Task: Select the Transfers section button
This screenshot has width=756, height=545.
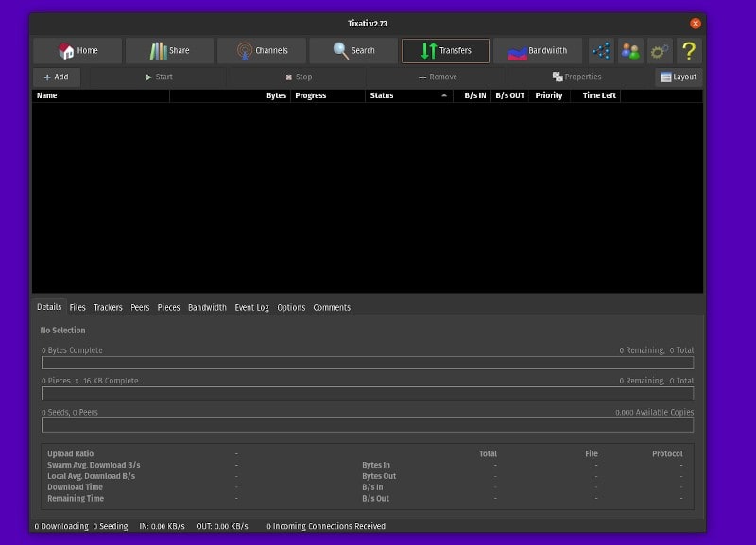Action: (445, 51)
